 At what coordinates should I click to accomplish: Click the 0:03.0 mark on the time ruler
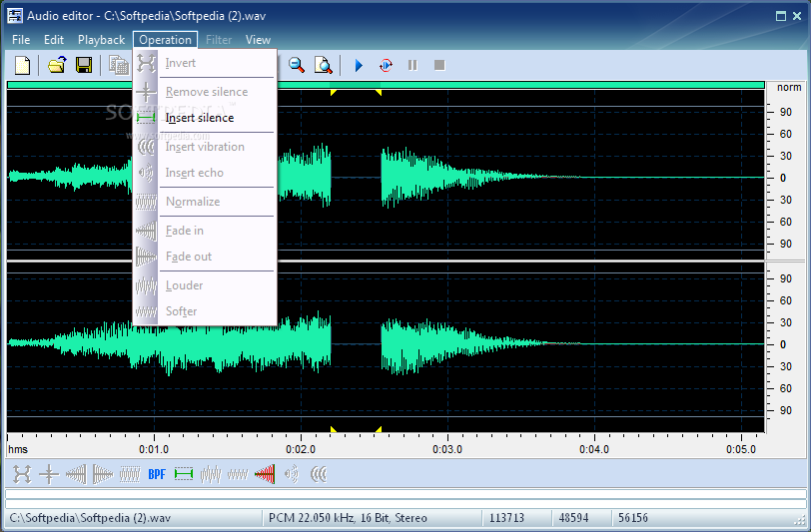(x=447, y=449)
